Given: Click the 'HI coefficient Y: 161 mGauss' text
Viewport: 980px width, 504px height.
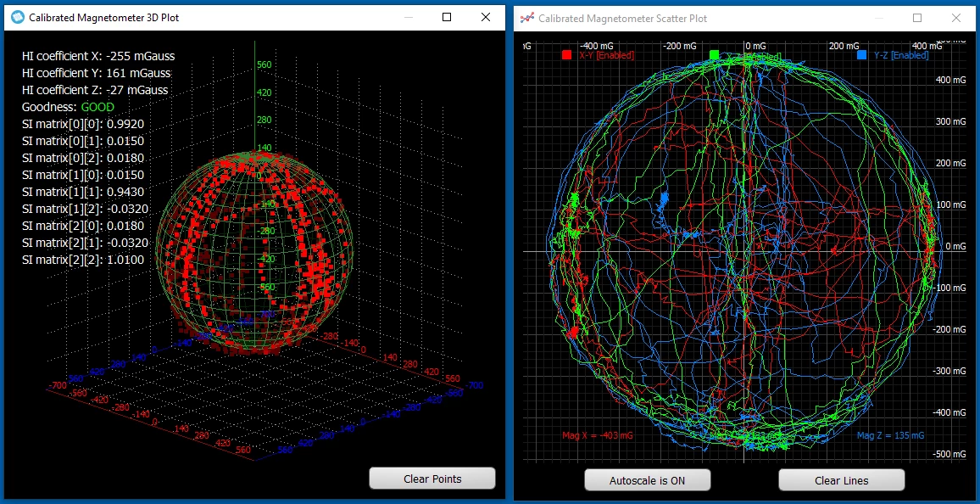Looking at the screenshot, I should pos(97,73).
